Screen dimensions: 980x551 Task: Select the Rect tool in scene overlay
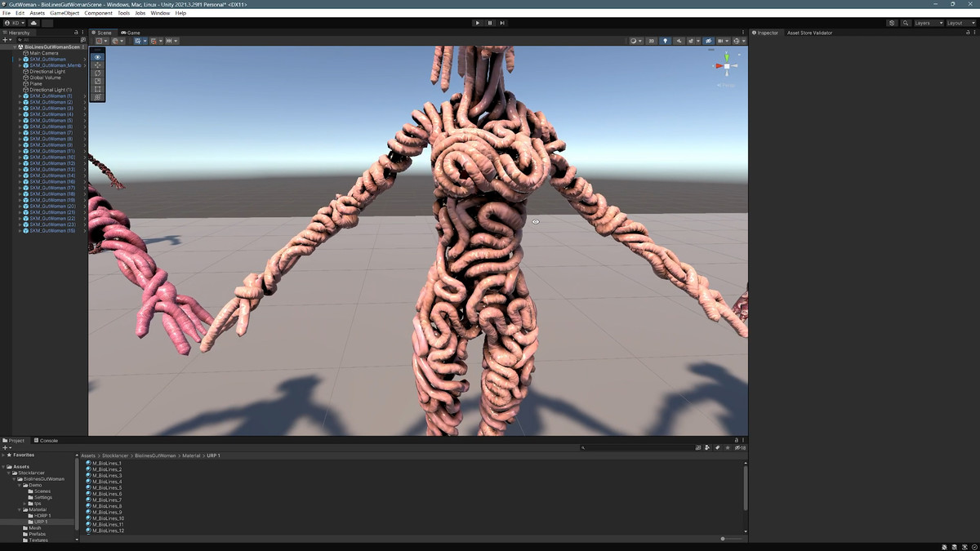pyautogui.click(x=98, y=89)
